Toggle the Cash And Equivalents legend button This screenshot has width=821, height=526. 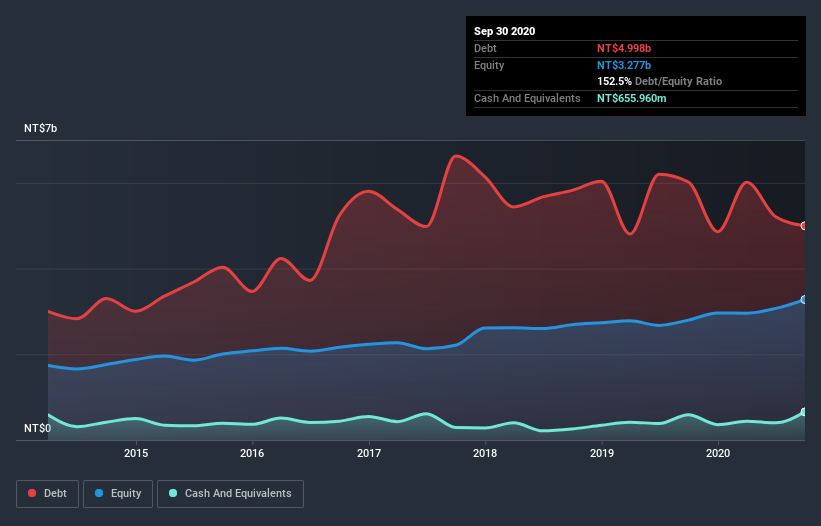point(230,494)
